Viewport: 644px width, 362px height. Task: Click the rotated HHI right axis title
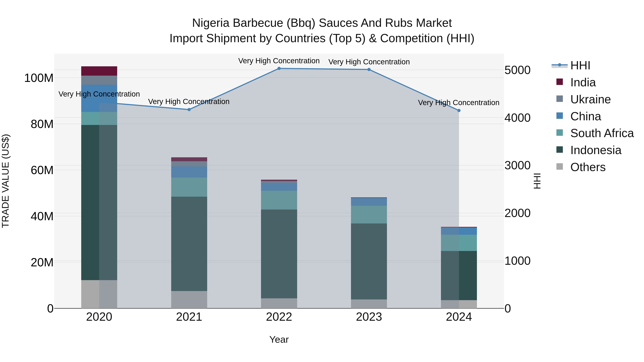(x=537, y=181)
